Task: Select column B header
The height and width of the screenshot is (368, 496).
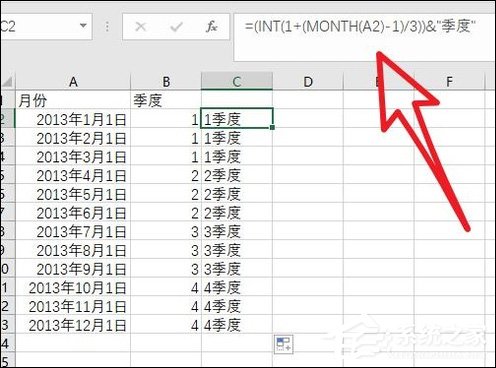Action: [166, 82]
